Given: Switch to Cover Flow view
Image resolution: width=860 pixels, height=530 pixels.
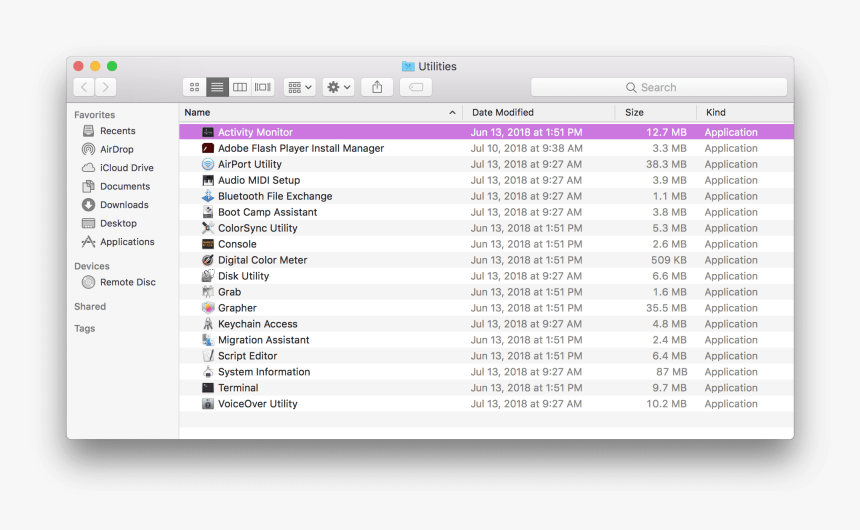Looking at the screenshot, I should [263, 87].
